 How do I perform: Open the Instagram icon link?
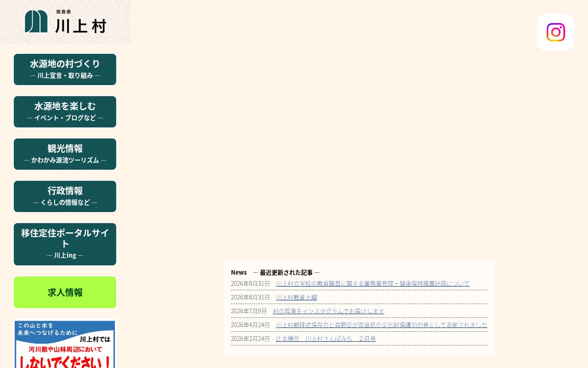point(556,32)
